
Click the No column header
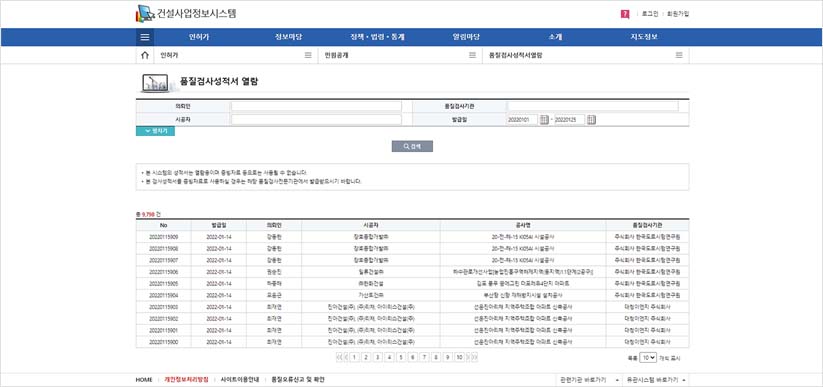pos(163,225)
